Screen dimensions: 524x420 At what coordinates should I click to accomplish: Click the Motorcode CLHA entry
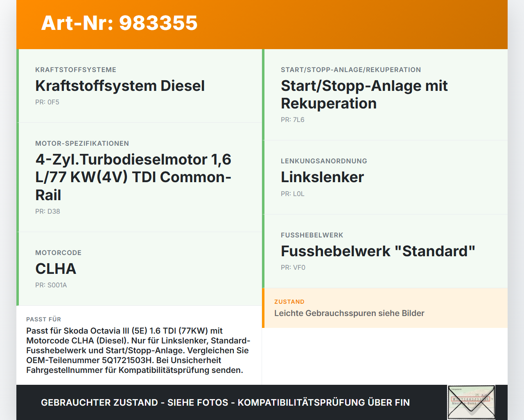(56, 269)
